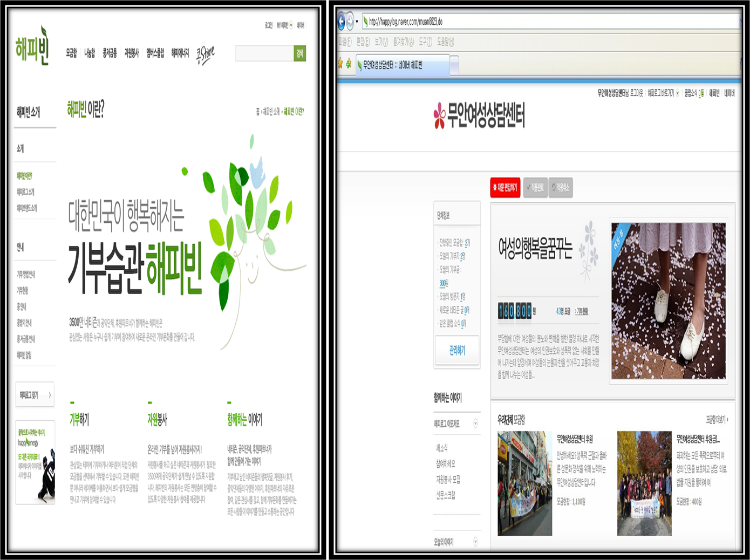Click the green 검색 search button
Image resolution: width=750 pixels, height=560 pixels.
[299, 53]
